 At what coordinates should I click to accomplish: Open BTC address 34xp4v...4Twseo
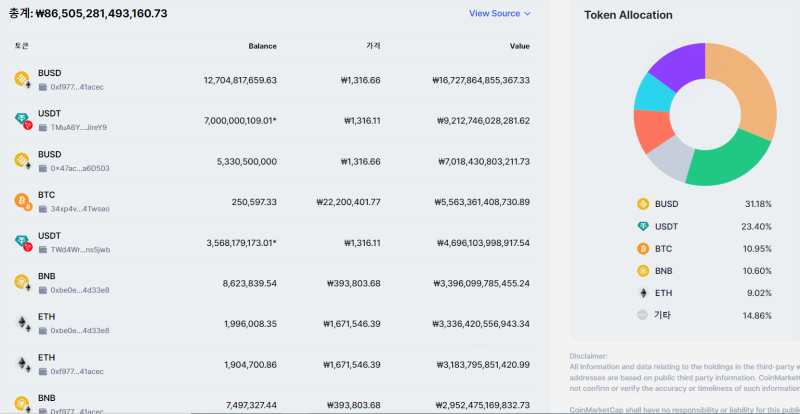(x=80, y=209)
